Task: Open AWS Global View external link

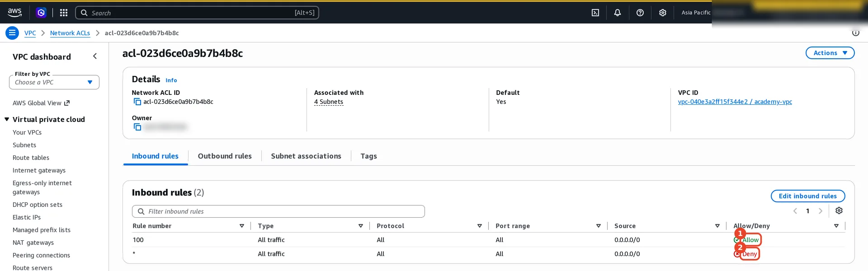Action: tap(41, 103)
